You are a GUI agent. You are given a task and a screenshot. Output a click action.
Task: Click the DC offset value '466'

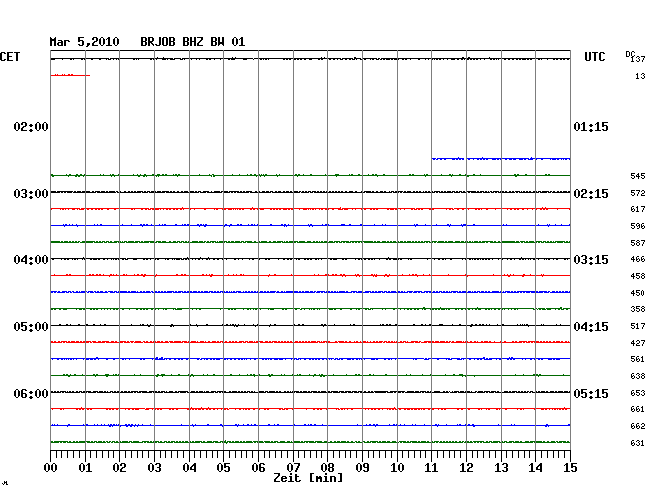(x=638, y=259)
